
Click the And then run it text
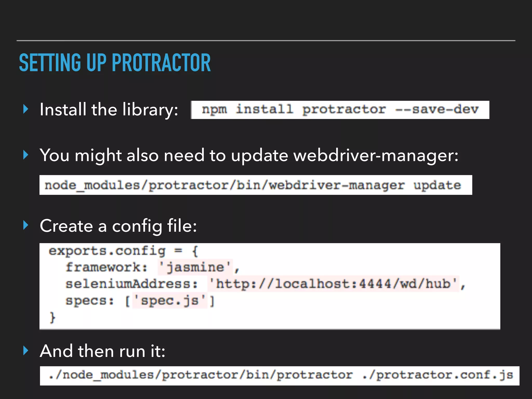pyautogui.click(x=102, y=351)
